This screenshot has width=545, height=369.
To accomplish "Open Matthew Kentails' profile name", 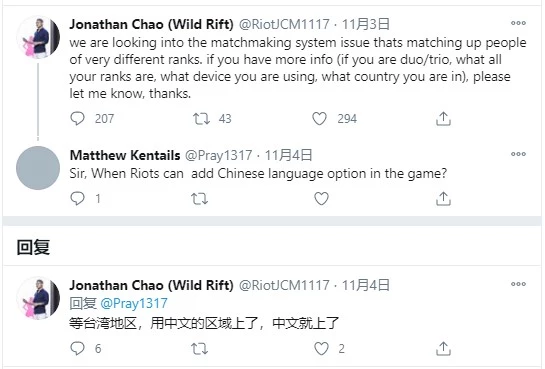I will [125, 155].
